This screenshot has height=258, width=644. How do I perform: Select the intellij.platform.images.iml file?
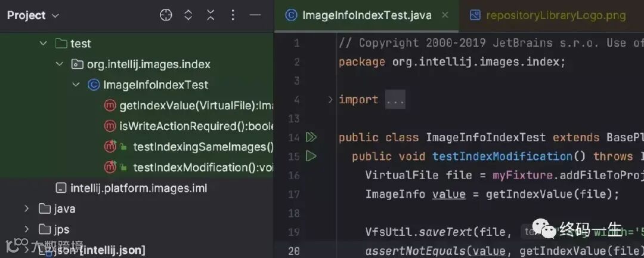[139, 189]
